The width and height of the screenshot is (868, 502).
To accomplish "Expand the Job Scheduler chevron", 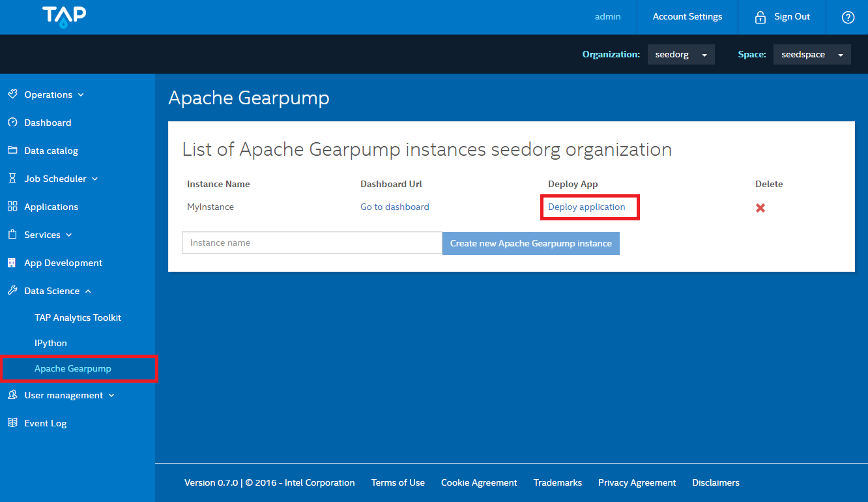I will click(x=95, y=179).
